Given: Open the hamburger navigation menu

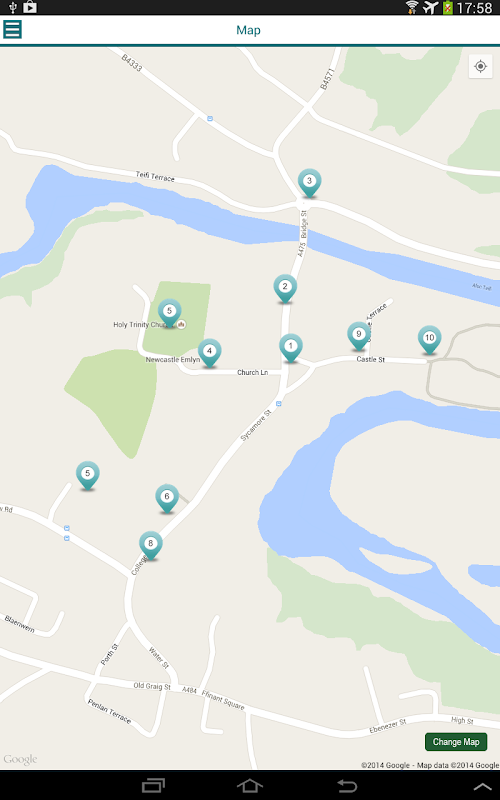Looking at the screenshot, I should 12,29.
